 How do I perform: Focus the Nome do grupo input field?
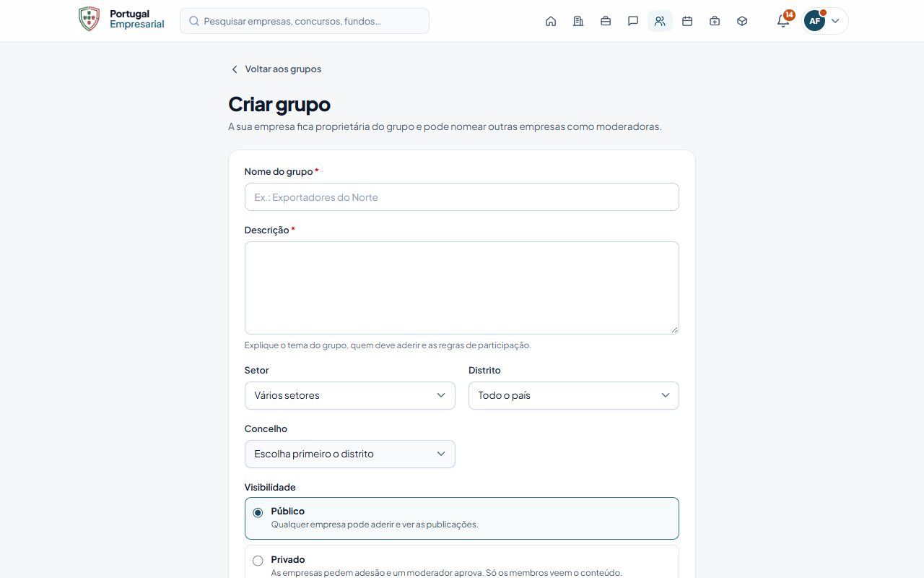[x=462, y=197]
